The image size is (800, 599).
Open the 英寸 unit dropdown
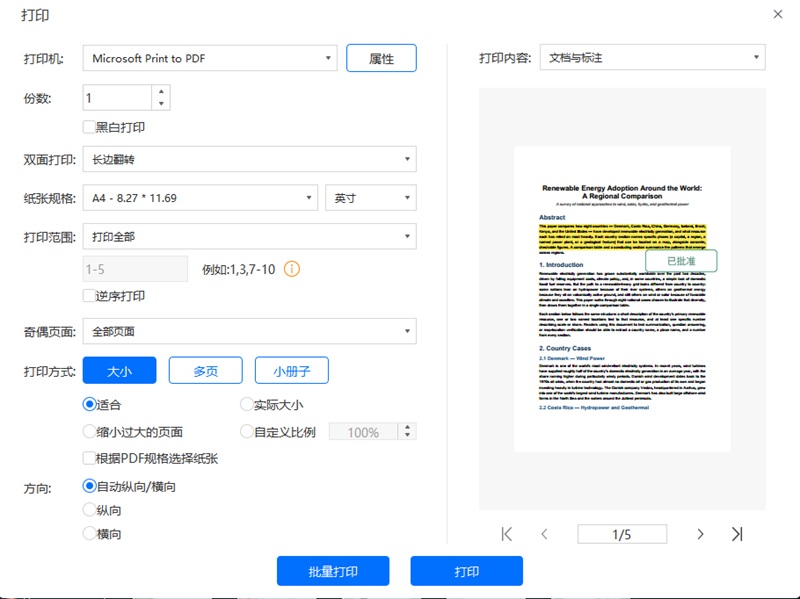pos(371,198)
